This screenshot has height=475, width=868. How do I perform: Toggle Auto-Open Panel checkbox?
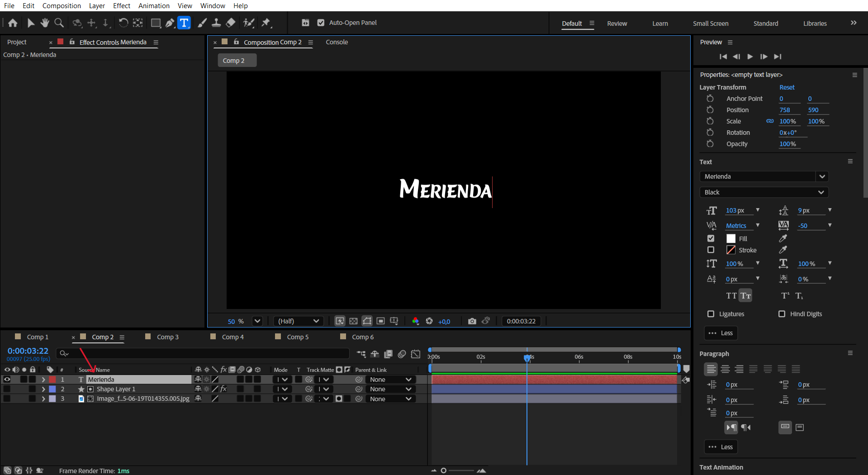321,23
